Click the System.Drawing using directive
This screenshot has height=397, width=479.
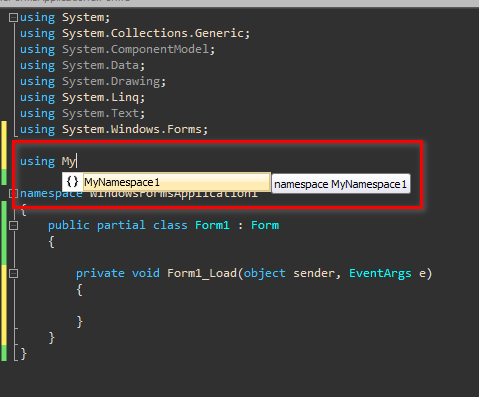click(93, 81)
